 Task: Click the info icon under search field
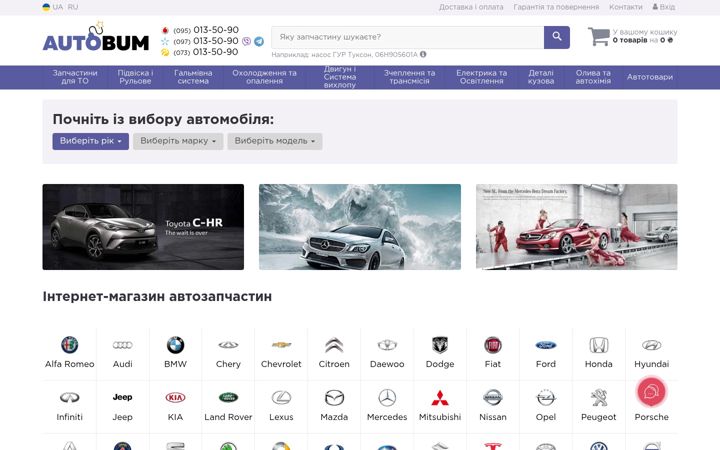(423, 54)
